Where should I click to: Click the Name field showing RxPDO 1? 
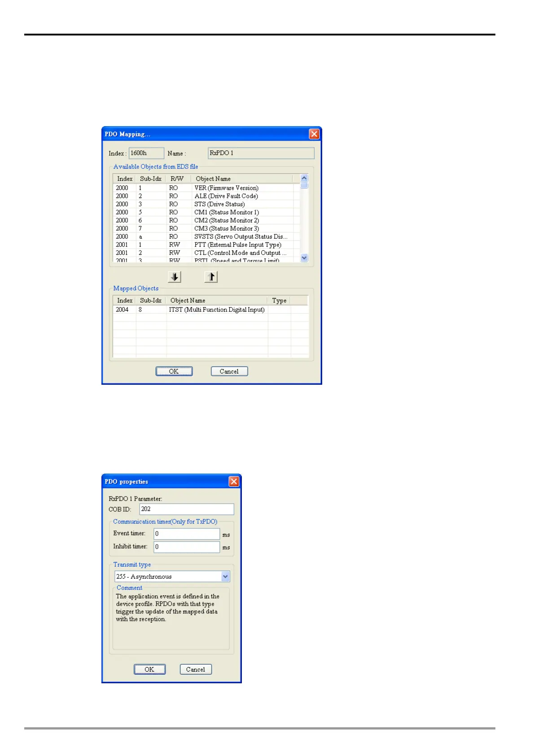click(261, 153)
